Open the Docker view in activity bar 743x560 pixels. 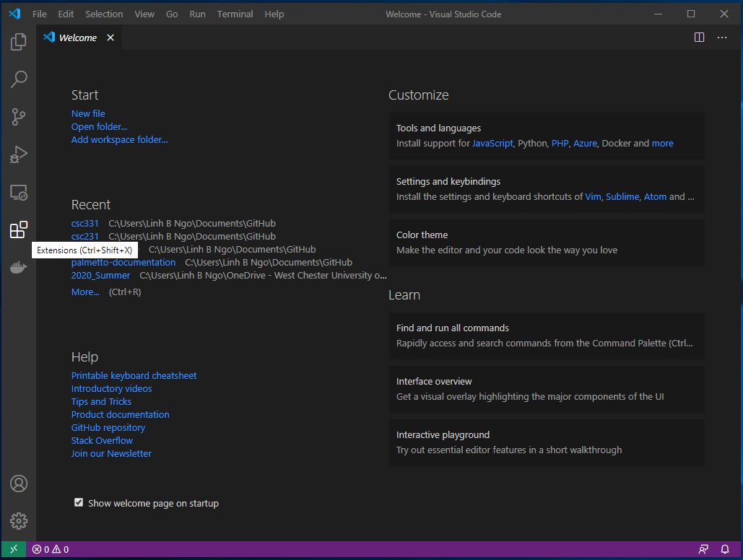click(19, 268)
